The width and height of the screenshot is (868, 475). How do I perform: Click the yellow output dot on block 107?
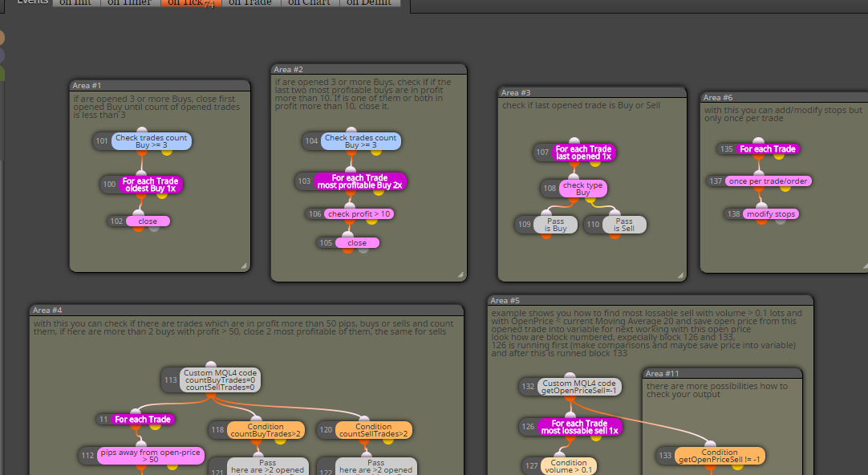pyautogui.click(x=595, y=162)
